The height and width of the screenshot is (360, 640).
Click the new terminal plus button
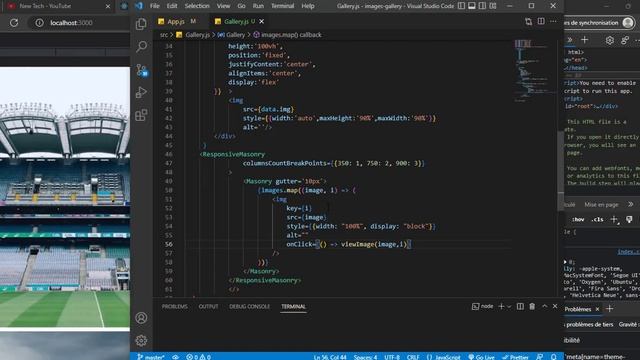click(x=501, y=306)
